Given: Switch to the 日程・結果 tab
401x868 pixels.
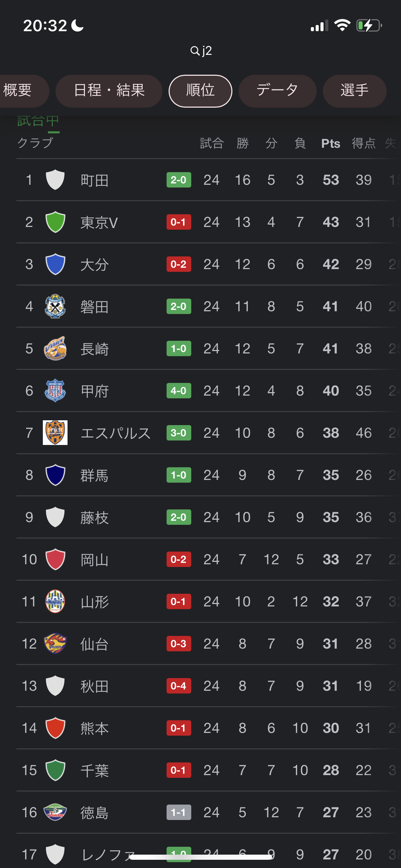Looking at the screenshot, I should click(x=109, y=91).
